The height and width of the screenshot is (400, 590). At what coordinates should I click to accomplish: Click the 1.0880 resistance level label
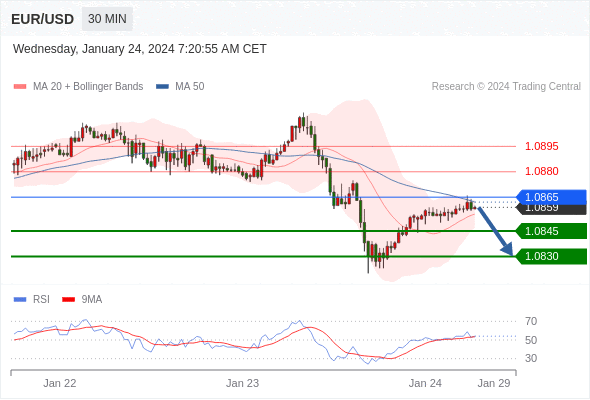tap(541, 171)
